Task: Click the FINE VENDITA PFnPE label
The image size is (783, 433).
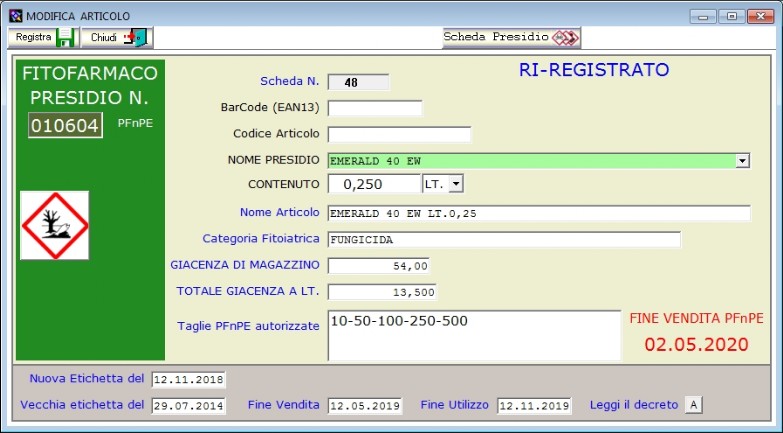Action: (x=696, y=318)
